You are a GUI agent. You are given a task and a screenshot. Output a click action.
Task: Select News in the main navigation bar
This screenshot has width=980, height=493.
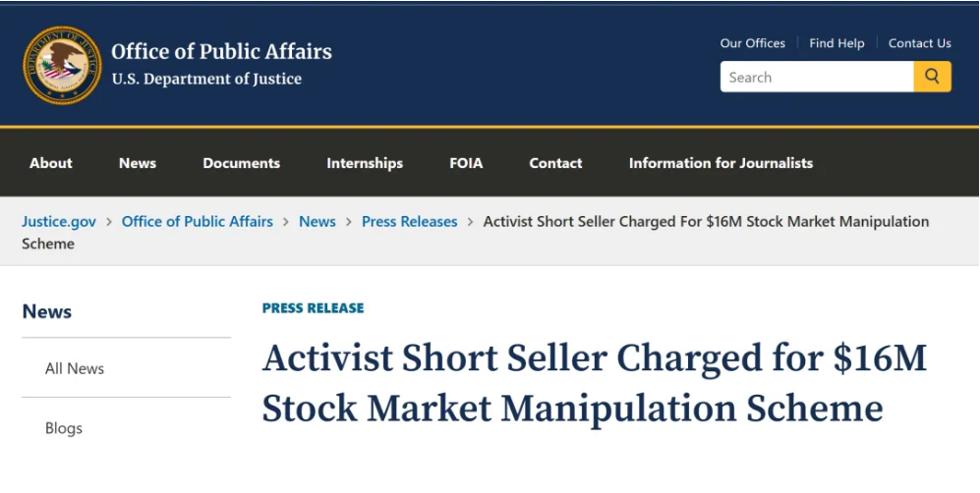(x=138, y=163)
